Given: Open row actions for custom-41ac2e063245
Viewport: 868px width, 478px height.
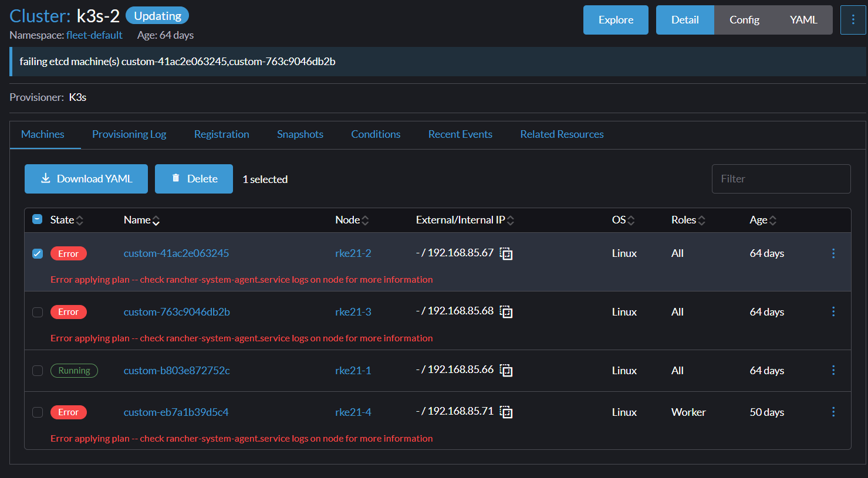Looking at the screenshot, I should pyautogui.click(x=833, y=253).
